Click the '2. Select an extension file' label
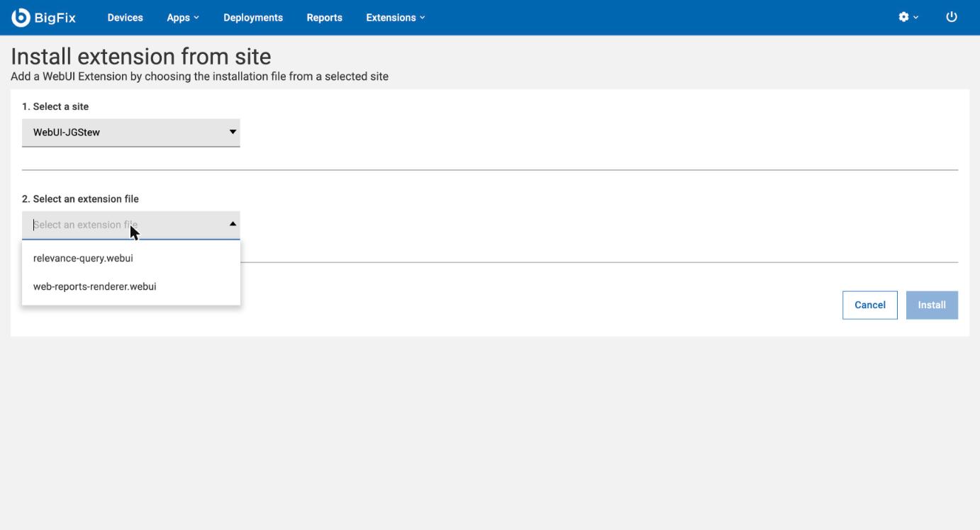 (80, 199)
